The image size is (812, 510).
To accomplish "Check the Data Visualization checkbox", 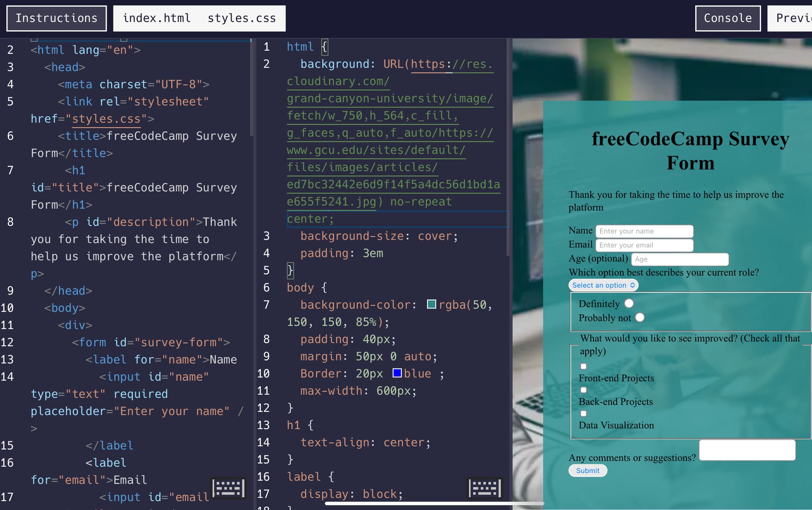I will [584, 414].
